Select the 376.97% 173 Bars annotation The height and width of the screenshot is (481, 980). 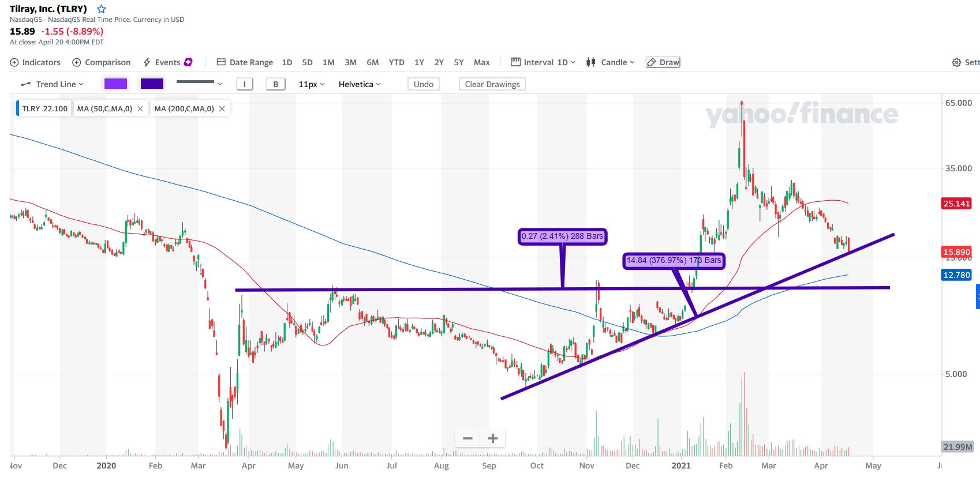pos(674,260)
